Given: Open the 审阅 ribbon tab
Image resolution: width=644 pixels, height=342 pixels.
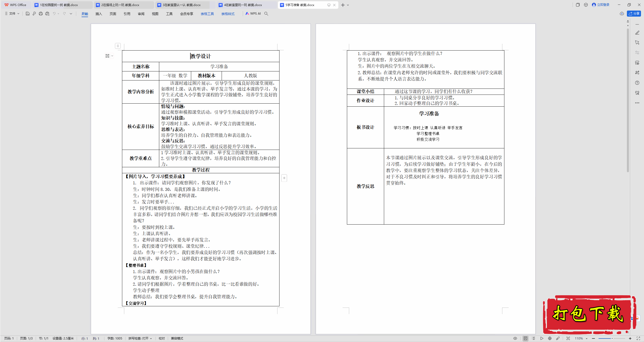Looking at the screenshot, I should pyautogui.click(x=141, y=14).
